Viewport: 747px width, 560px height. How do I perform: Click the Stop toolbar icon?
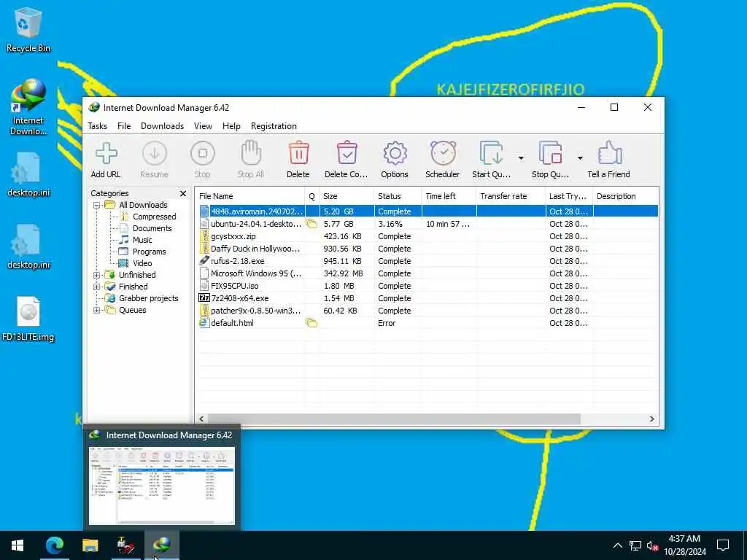point(203,153)
